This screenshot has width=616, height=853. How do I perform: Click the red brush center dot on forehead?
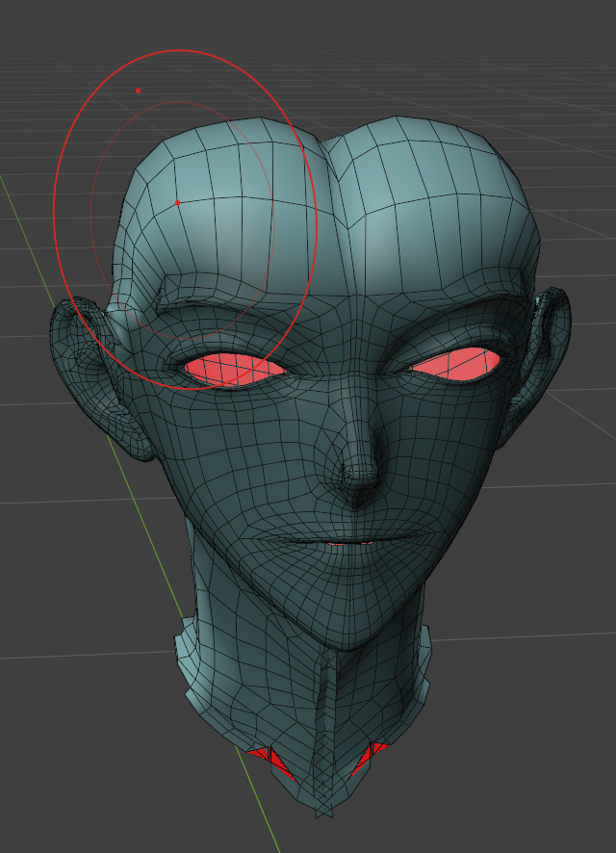tap(178, 203)
